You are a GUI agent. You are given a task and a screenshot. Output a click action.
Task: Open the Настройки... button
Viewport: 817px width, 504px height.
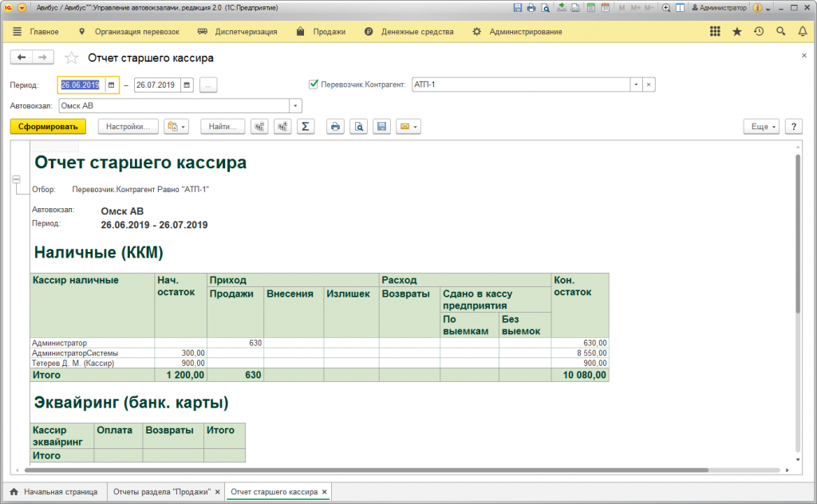128,127
